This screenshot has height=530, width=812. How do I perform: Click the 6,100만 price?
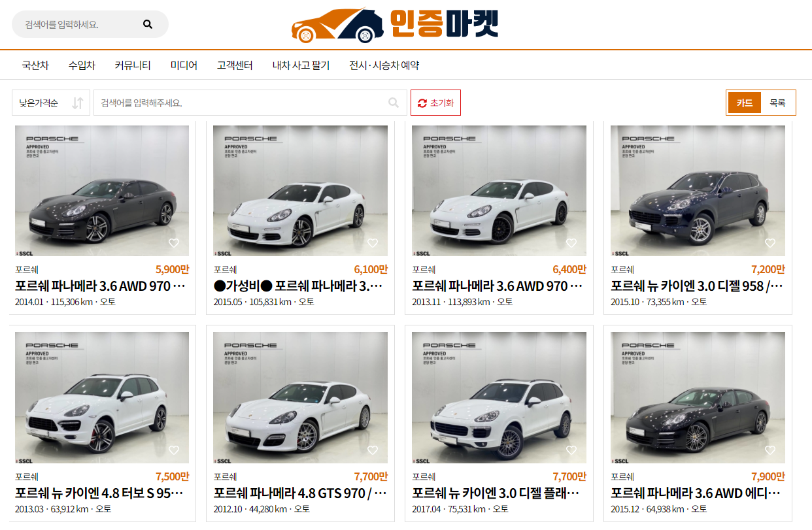[371, 269]
